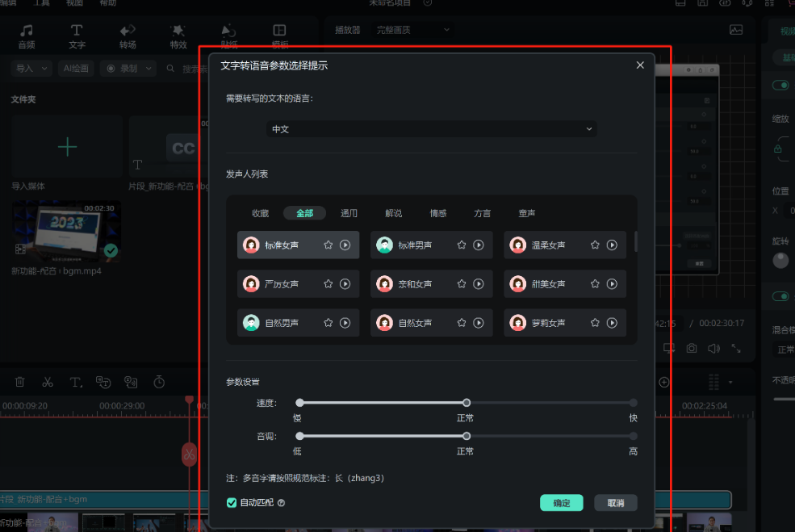Image resolution: width=795 pixels, height=532 pixels.
Task: Favorite the 标准女声 voice with star icon
Action: [328, 245]
